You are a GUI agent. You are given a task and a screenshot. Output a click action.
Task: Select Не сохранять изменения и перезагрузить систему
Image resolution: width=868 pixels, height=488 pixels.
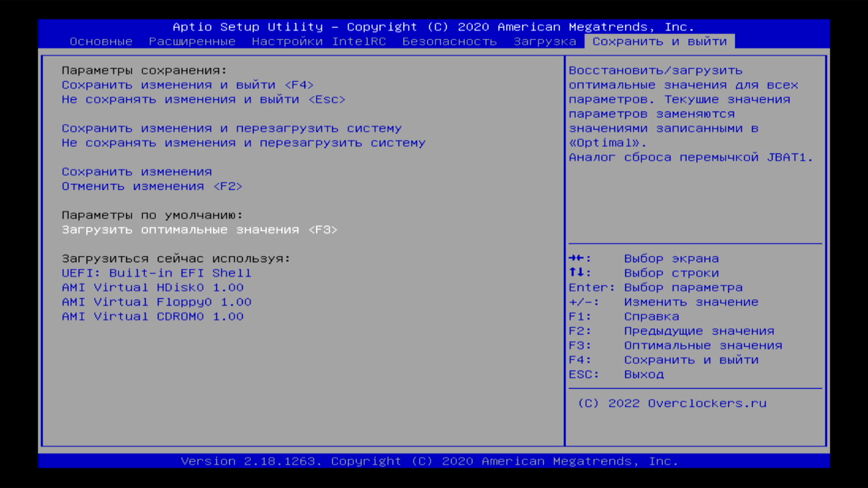point(243,143)
